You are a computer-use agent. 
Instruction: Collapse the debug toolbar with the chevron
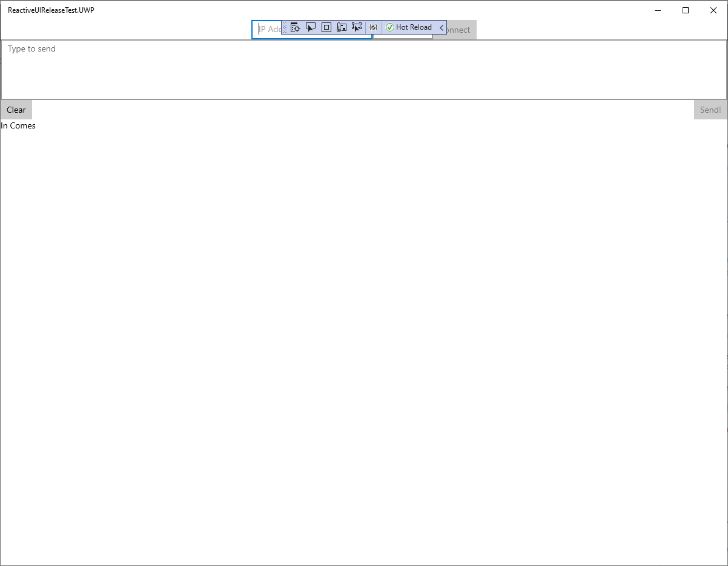click(442, 27)
